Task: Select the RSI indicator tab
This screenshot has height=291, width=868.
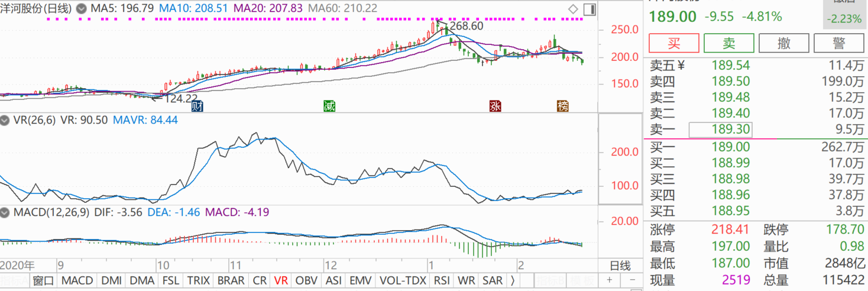Action: tap(442, 280)
